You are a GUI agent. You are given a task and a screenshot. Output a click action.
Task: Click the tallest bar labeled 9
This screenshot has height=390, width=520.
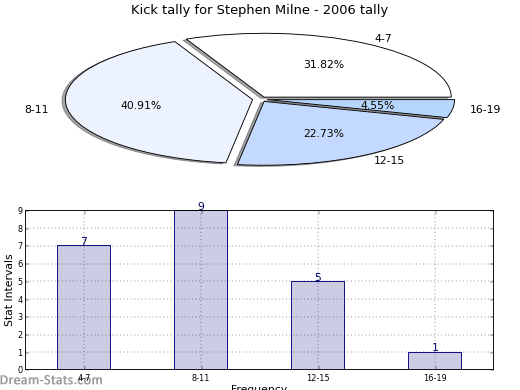click(201, 290)
